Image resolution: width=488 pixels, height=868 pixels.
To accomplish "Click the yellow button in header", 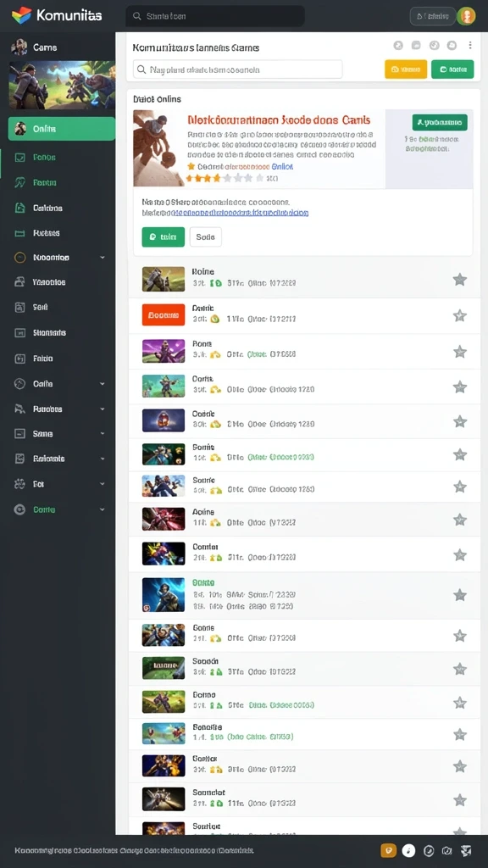I will [406, 70].
